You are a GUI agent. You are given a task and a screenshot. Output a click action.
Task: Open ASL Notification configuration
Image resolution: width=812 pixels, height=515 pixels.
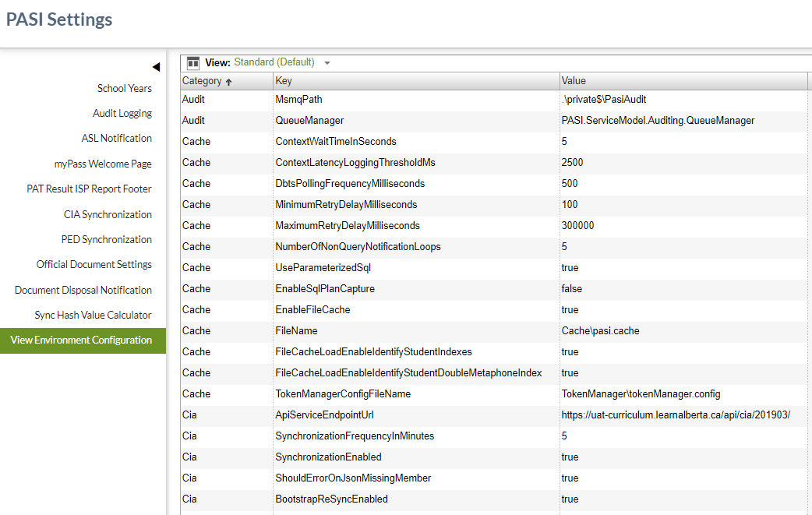pos(117,138)
